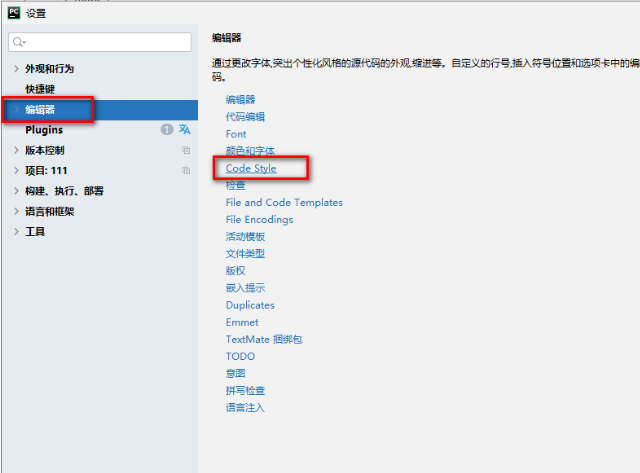
Task: Select 构建、执行、部署 category label
Action: tap(64, 191)
